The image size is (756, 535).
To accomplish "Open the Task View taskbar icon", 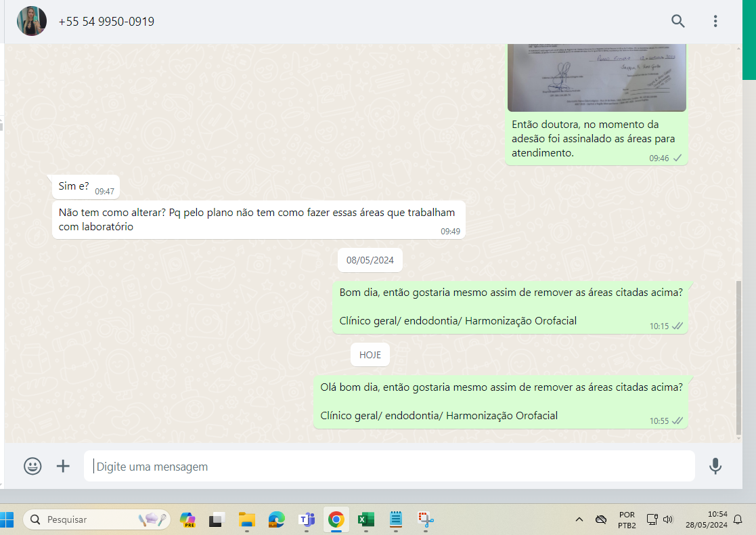I will [x=217, y=519].
